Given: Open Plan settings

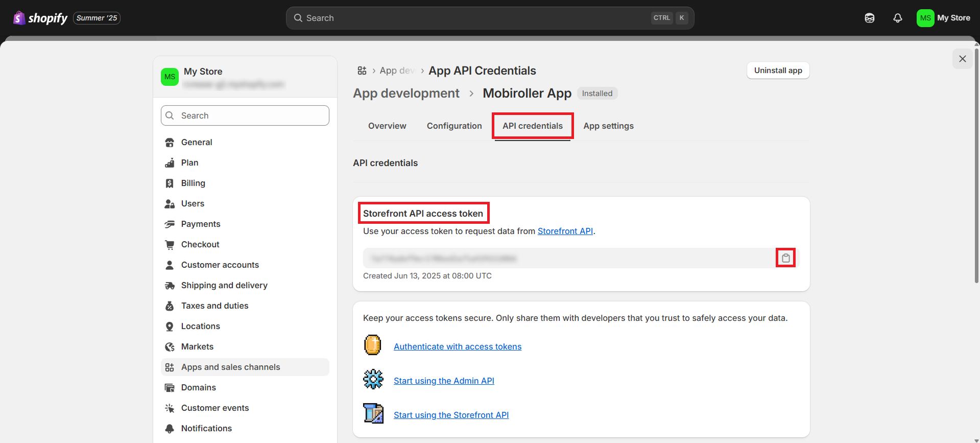Looking at the screenshot, I should click(245, 162).
